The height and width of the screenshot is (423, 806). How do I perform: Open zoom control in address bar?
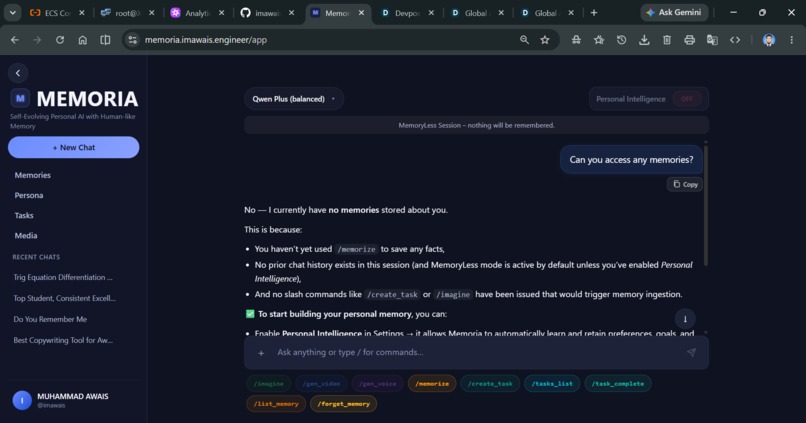524,40
